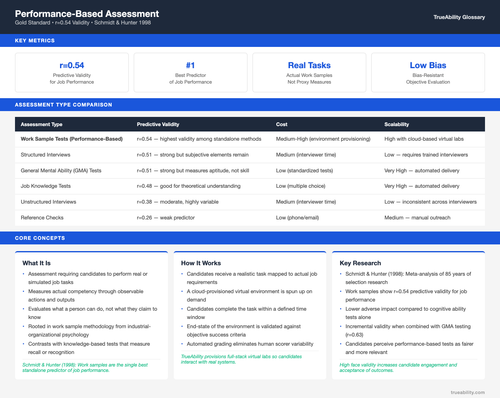Select the #1 Best Predictor card
500x398 pixels.
190,72
